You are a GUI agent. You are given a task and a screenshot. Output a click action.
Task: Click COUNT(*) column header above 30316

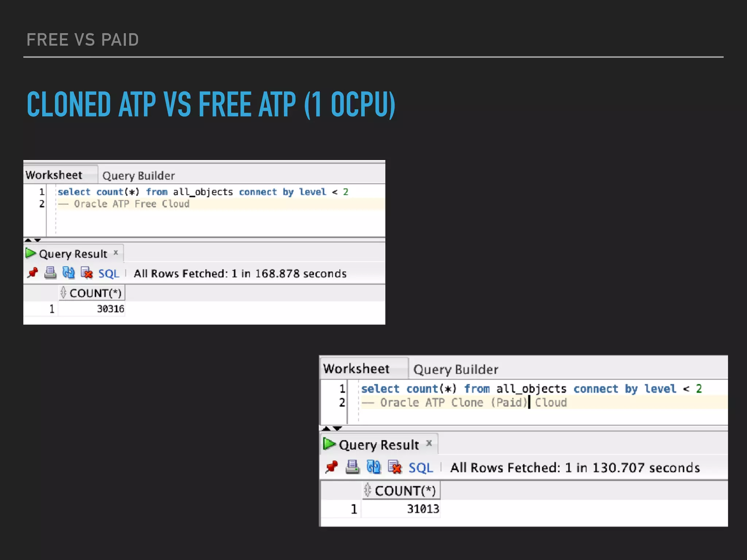point(92,293)
